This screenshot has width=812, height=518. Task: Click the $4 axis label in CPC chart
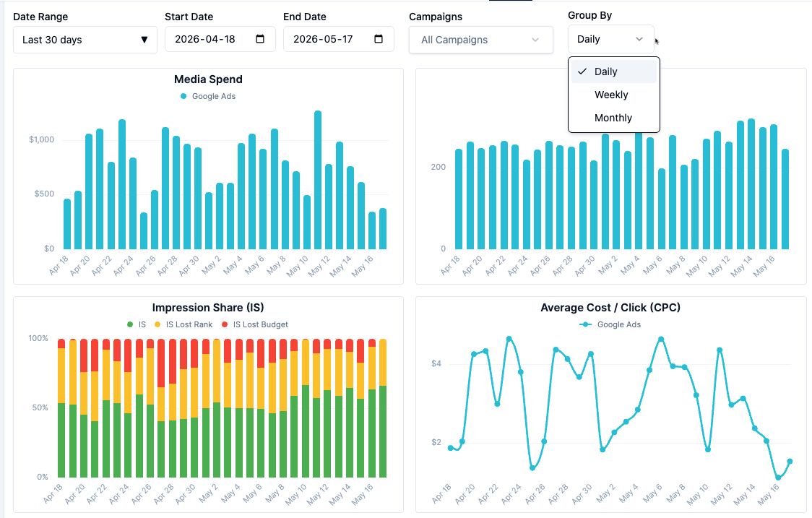pos(436,363)
